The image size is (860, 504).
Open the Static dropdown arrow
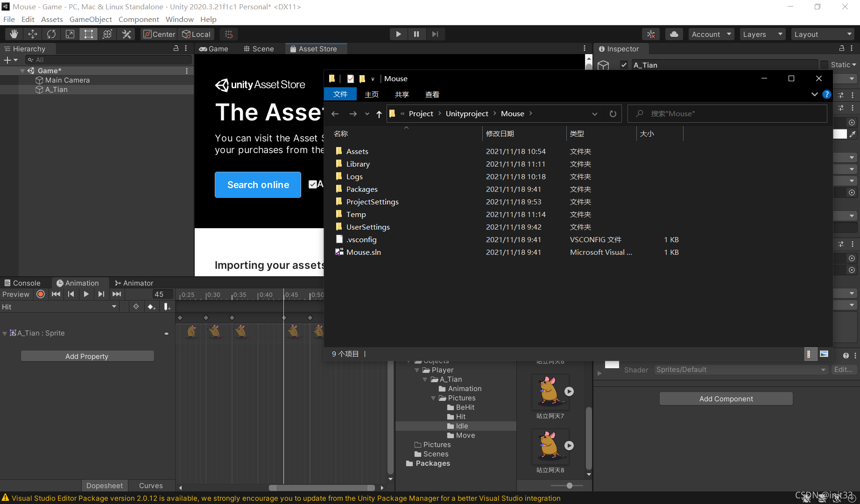854,65
